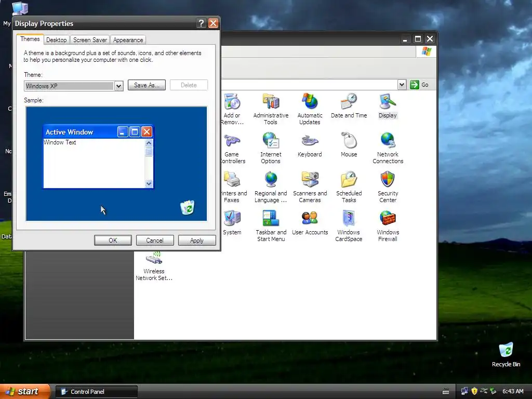Click the taskbar clock showing 6:43 AM

pyautogui.click(x=513, y=391)
